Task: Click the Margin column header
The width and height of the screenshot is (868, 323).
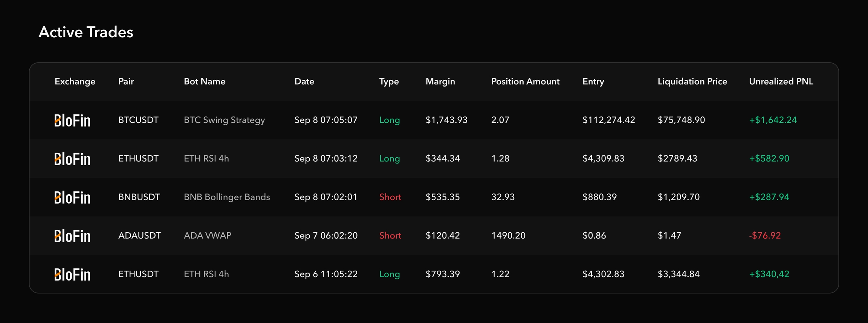Action: [x=440, y=82]
